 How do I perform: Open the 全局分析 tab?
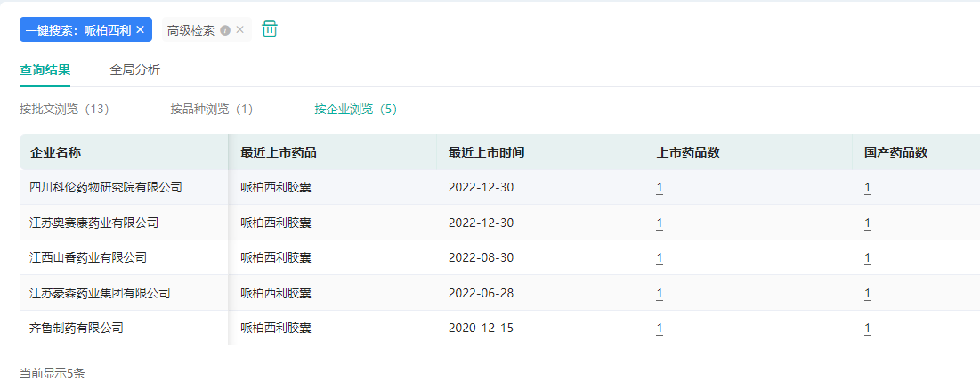coord(135,69)
